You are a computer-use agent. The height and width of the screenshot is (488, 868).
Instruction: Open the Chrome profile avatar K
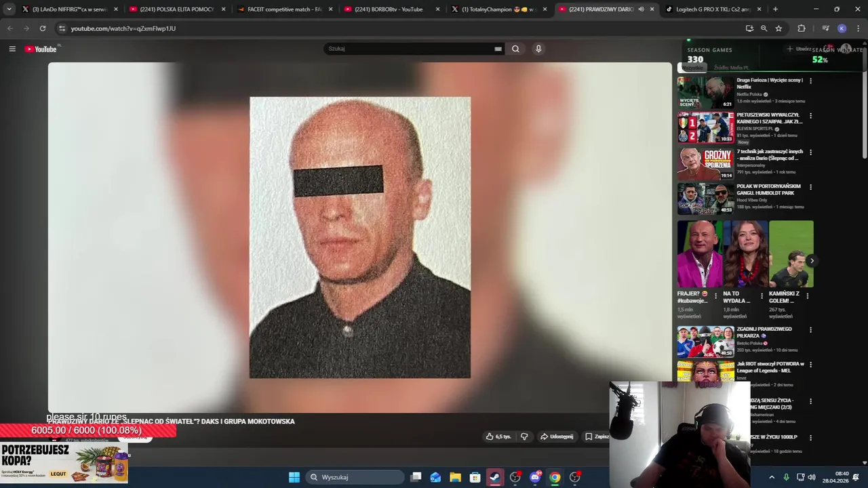coord(842,28)
